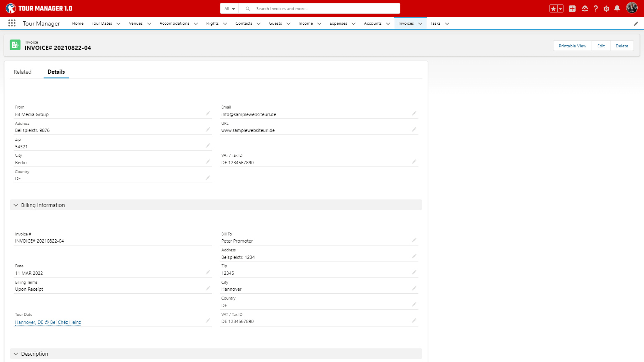Viewport: 644px width, 362px height.
Task: Edit the sender VAT / Tax ID pencil
Action: pyautogui.click(x=414, y=162)
